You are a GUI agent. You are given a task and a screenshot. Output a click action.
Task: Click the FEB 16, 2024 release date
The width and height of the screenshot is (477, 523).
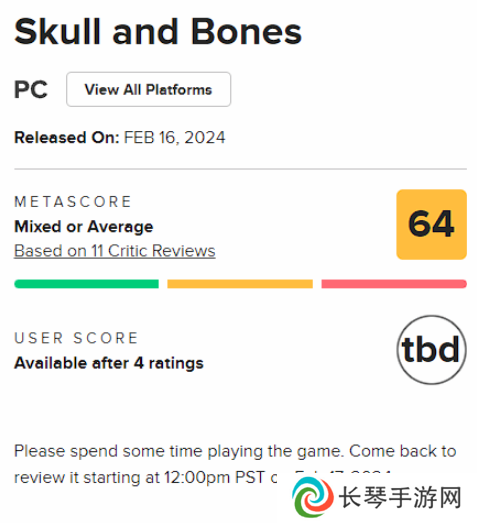tap(175, 138)
